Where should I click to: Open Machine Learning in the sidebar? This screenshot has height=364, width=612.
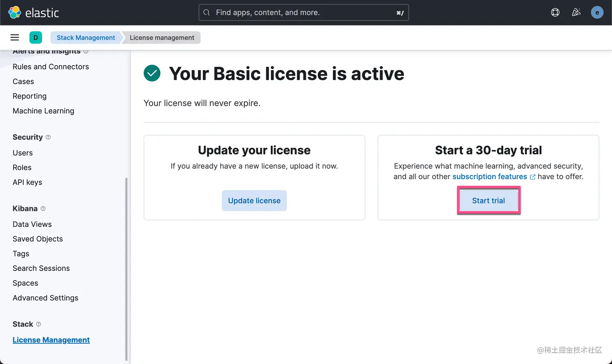[43, 111]
